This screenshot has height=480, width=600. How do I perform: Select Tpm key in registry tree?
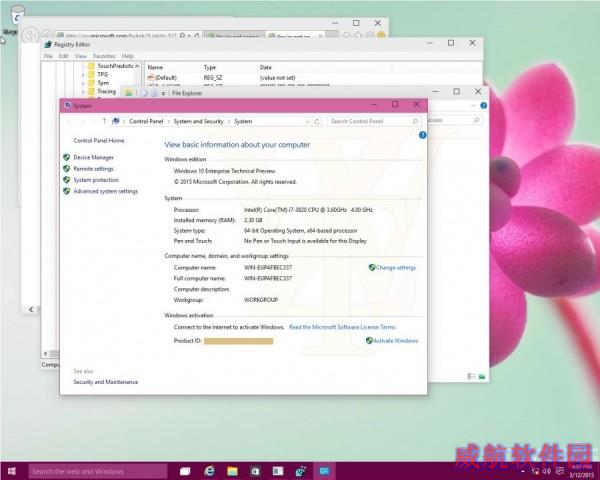[103, 83]
